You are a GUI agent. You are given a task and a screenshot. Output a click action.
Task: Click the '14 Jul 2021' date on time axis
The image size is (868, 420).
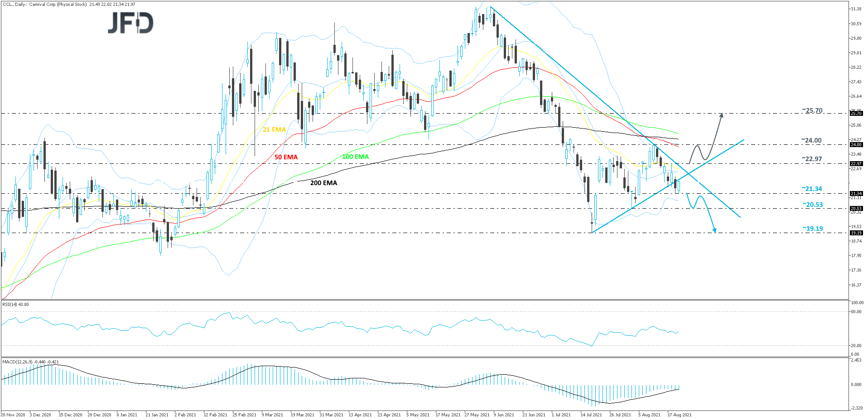[591, 415]
